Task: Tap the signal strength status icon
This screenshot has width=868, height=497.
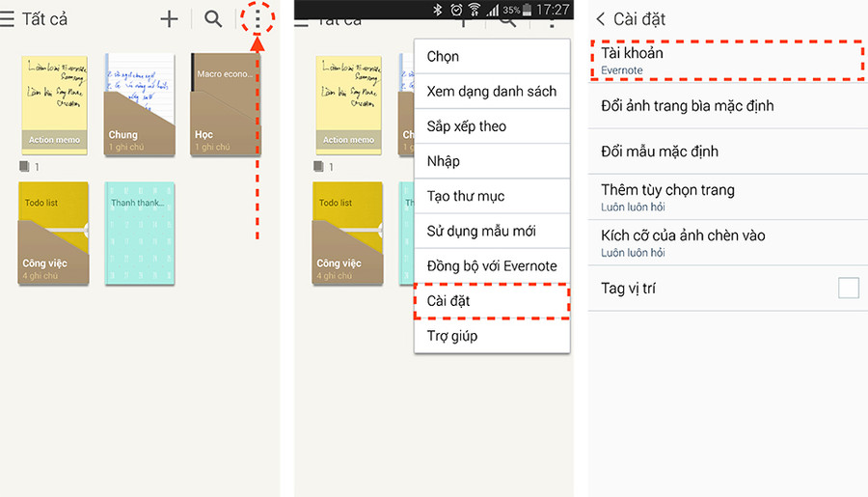Action: coord(493,10)
